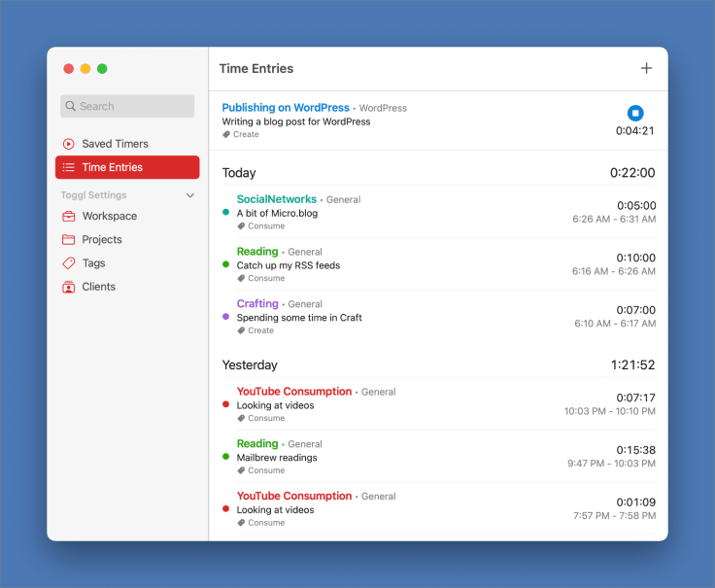The width and height of the screenshot is (715, 588).
Task: Open Tags list
Action: 127,263
